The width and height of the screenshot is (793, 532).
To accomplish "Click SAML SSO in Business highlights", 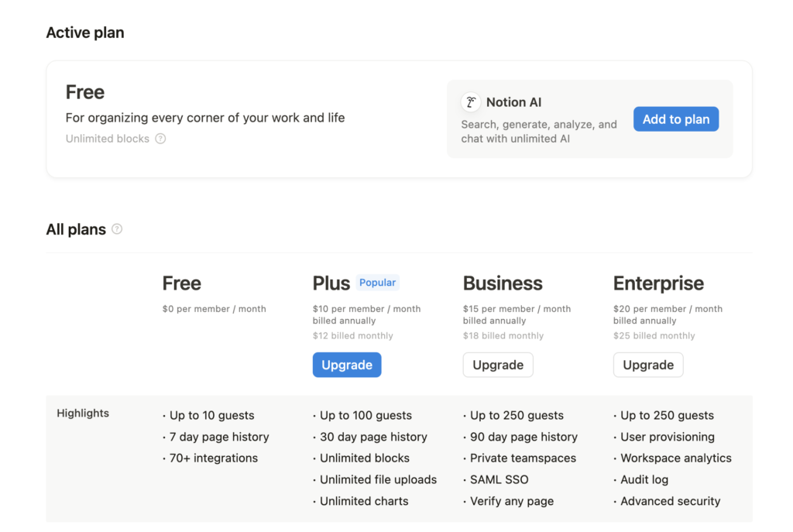I will pyautogui.click(x=499, y=479).
